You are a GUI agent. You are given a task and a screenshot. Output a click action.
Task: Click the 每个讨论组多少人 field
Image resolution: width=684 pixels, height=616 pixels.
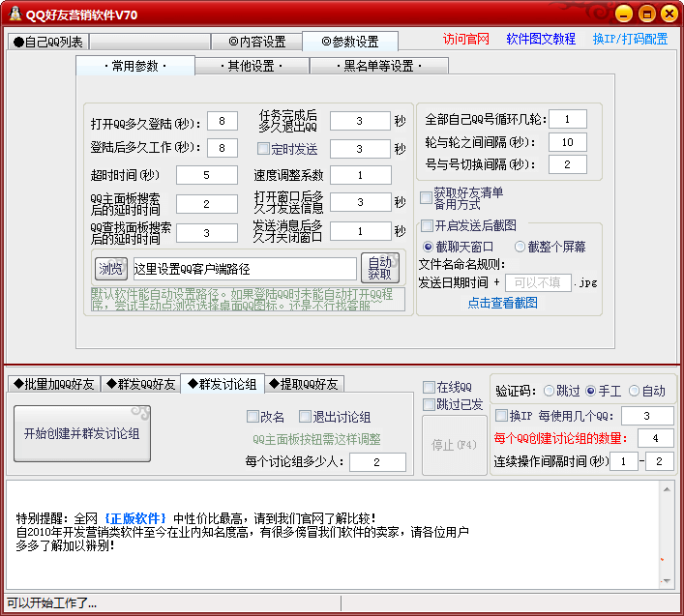377,462
